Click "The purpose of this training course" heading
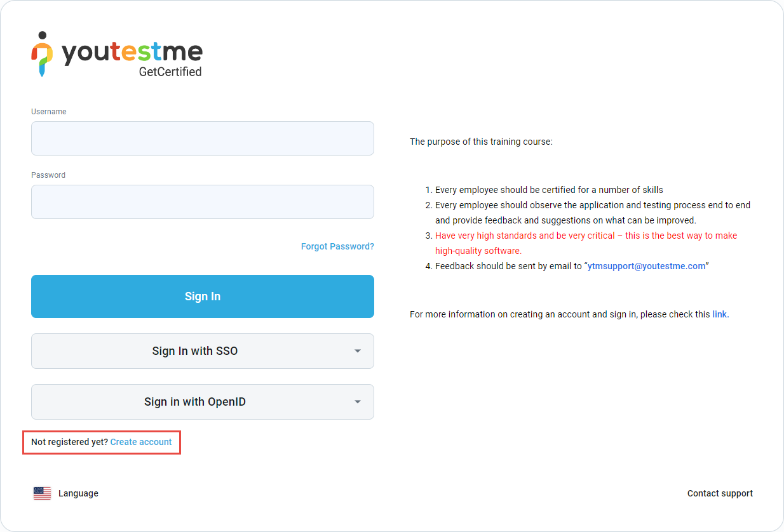Viewport: 784px width, 532px height. click(481, 142)
